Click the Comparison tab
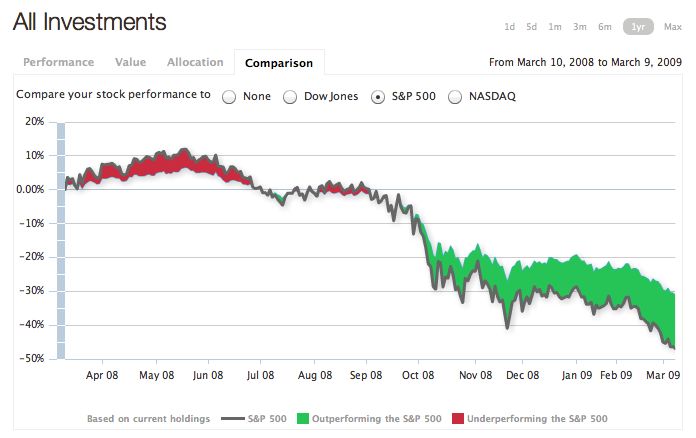Screen dimensions: 696x438 click(x=279, y=63)
